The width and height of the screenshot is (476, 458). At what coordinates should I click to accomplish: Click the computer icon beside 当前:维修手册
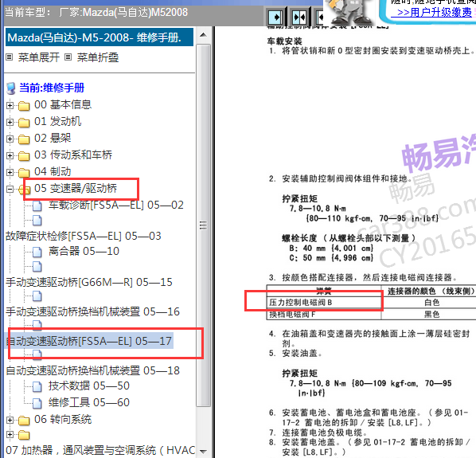tap(11, 88)
